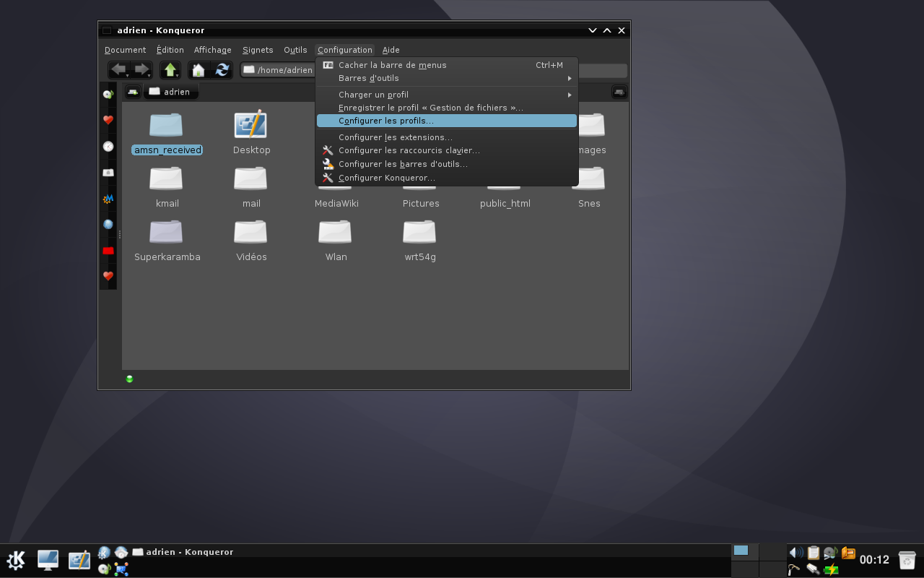Viewport: 924px width, 578px height.
Task: Reload the current folder view
Action: [222, 69]
